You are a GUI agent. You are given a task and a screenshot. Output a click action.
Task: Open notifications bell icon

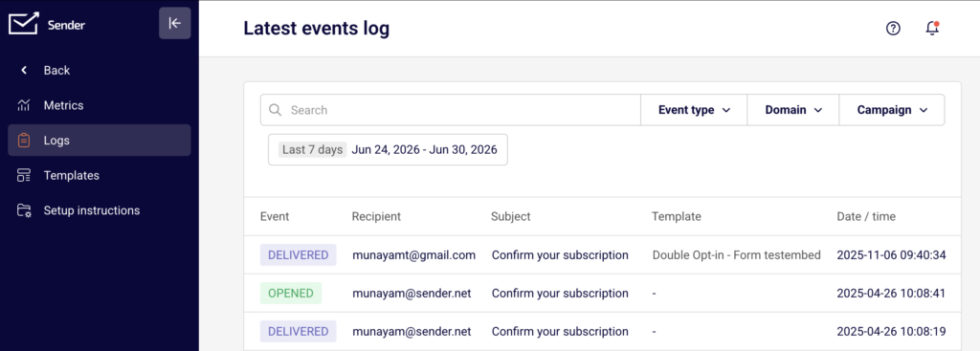[932, 28]
